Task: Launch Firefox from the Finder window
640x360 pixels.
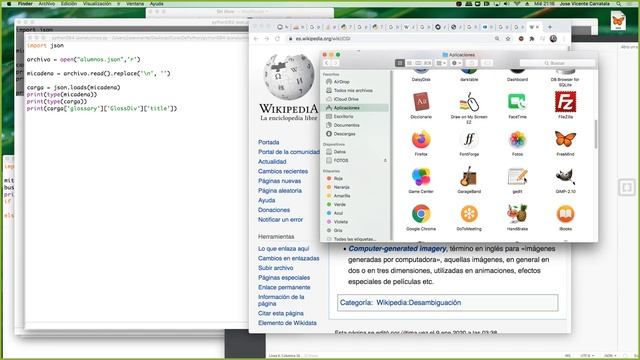Action: (421, 140)
